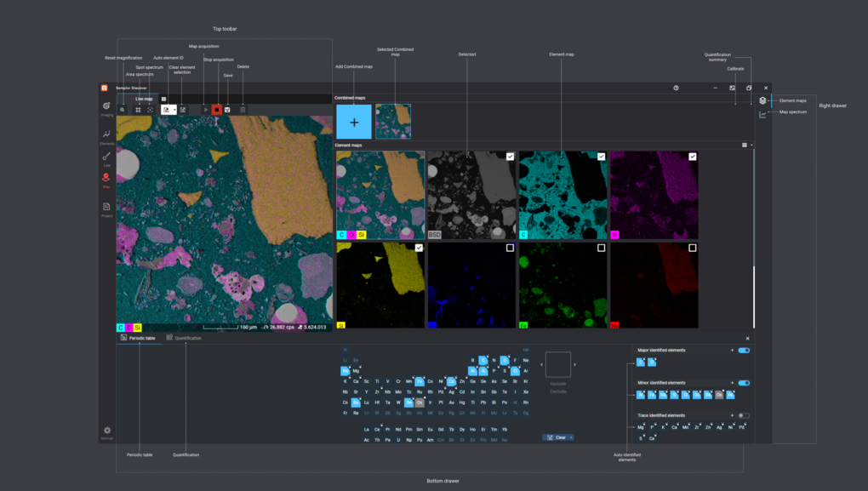Uncheck the cyan C element map checkbox
The image size is (868, 491).
(x=601, y=157)
